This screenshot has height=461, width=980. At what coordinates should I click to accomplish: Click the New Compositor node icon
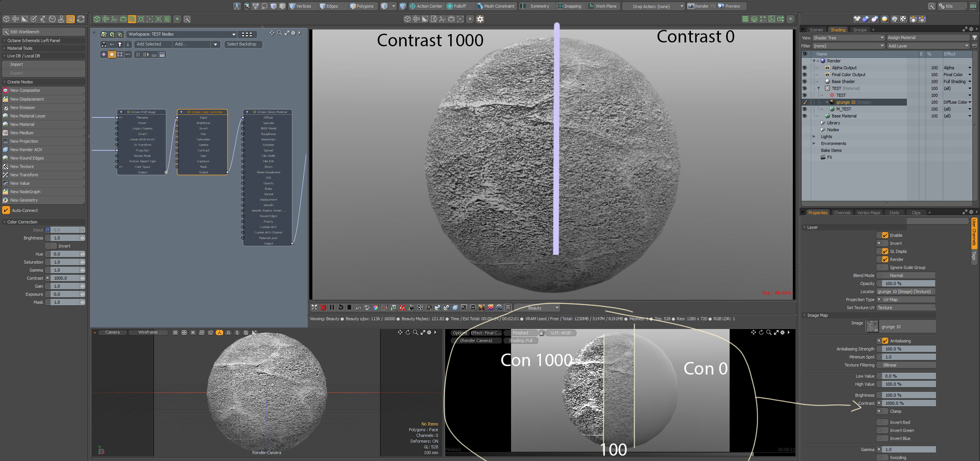tap(5, 91)
